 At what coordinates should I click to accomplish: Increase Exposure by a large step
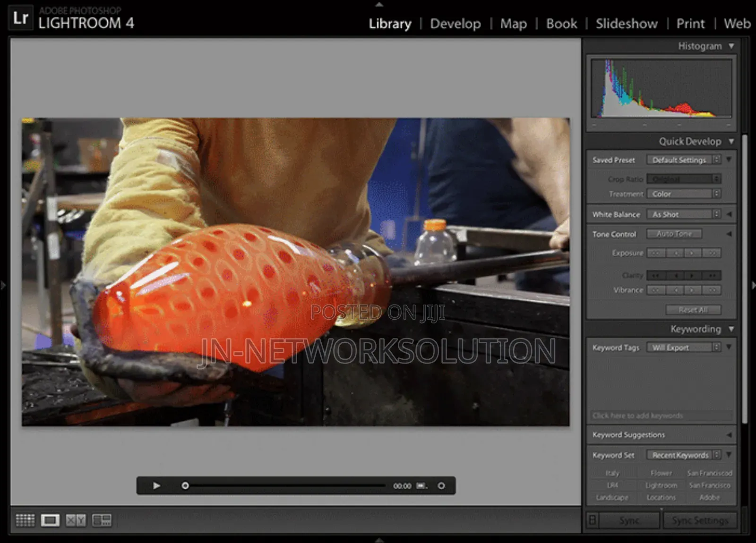(x=712, y=253)
